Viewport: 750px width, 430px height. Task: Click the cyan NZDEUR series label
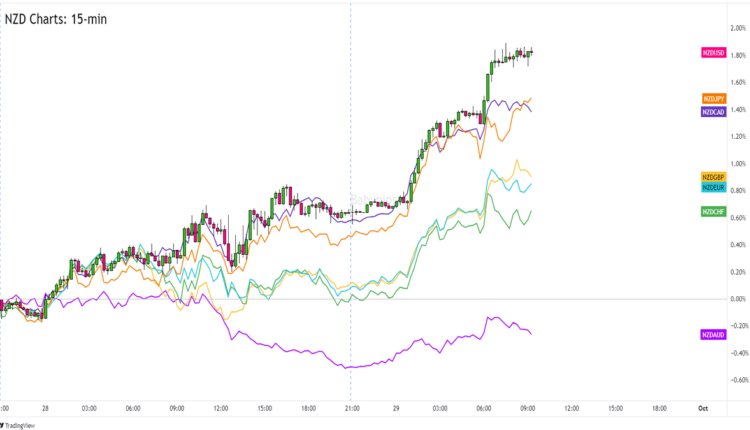pos(713,188)
